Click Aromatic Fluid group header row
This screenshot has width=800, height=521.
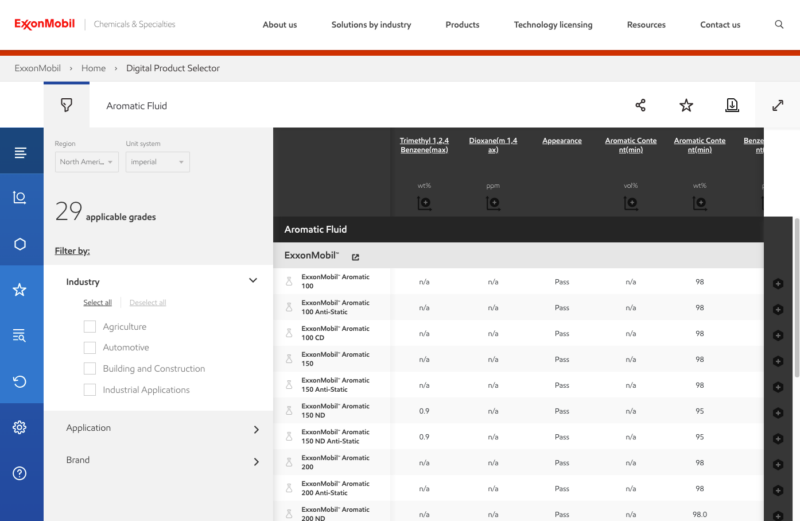point(518,230)
